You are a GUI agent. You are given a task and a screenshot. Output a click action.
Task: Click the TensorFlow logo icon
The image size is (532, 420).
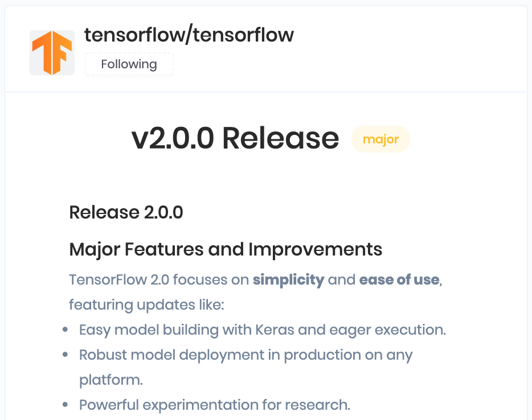pyautogui.click(x=52, y=53)
